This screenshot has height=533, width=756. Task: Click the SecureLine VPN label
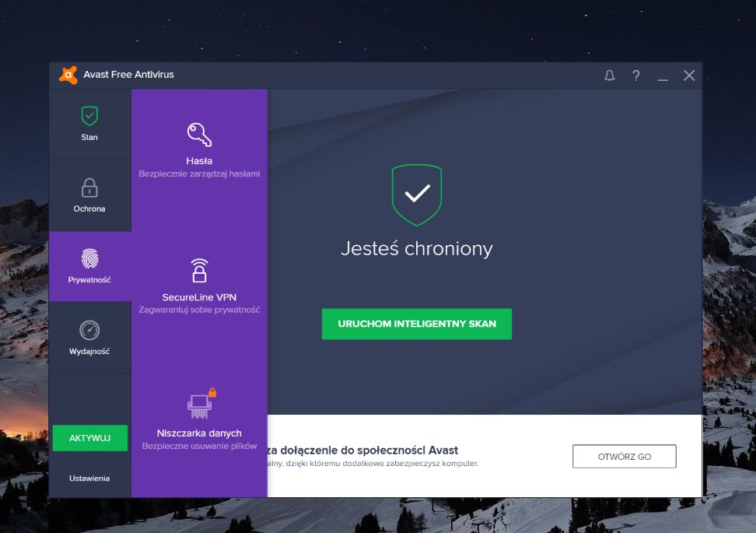click(199, 297)
